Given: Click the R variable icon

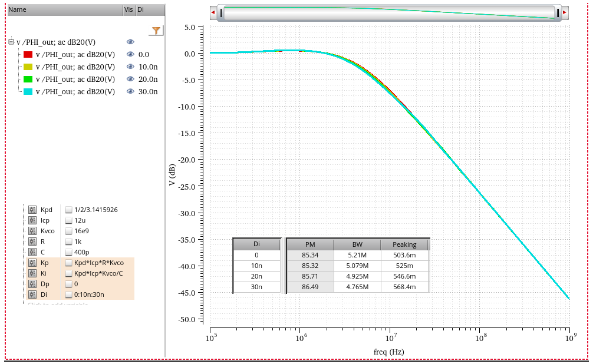Looking at the screenshot, I should point(32,241).
